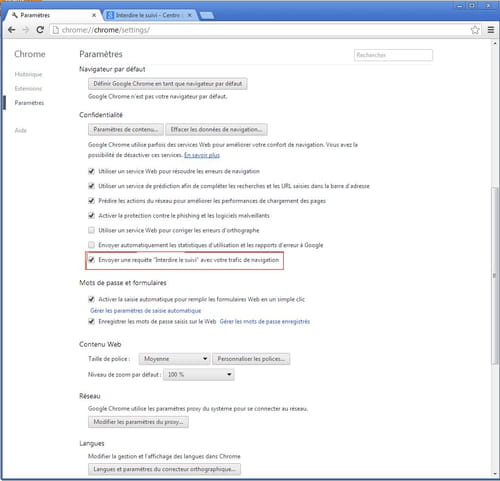Screen dimensions: 500x481
Task: Open Extensions in the sidebar
Action: [x=28, y=88]
